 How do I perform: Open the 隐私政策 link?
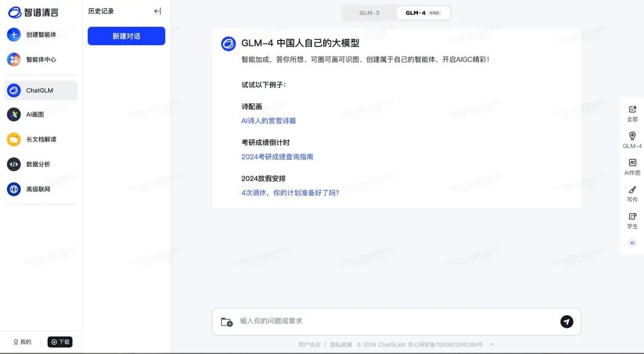click(x=341, y=344)
